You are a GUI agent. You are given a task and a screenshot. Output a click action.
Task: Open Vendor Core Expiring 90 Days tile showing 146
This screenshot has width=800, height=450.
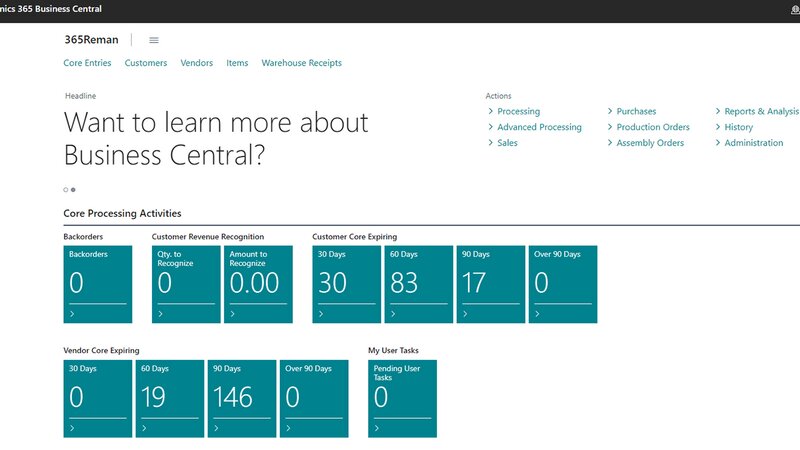pos(242,398)
